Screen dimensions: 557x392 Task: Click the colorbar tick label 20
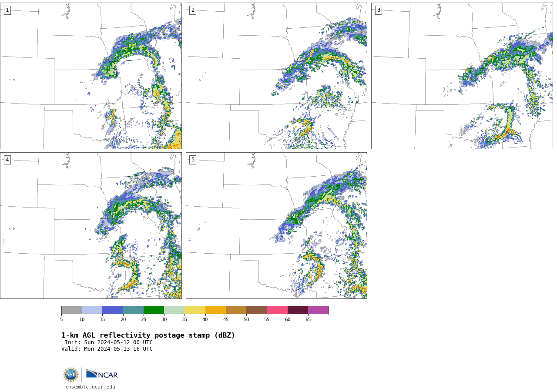pos(123,319)
